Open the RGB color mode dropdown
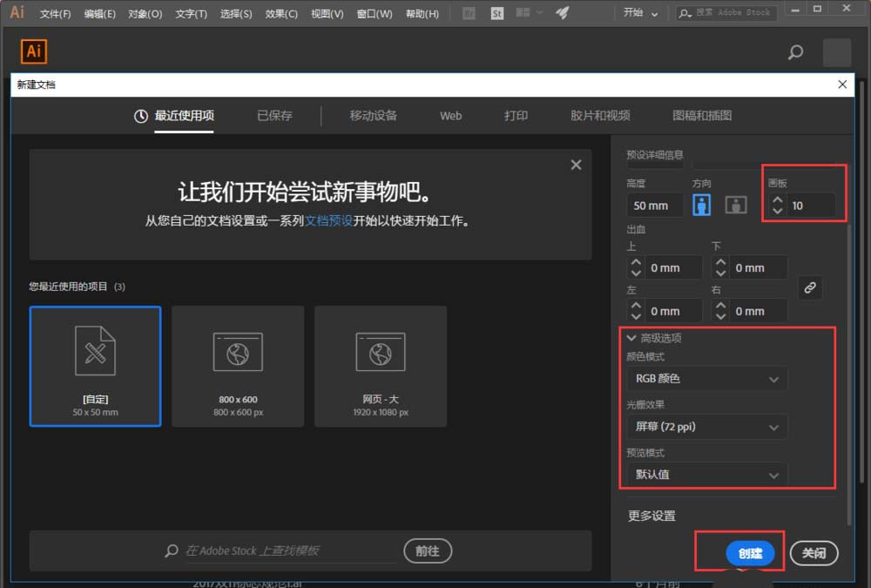This screenshot has height=588, width=871. (x=707, y=378)
